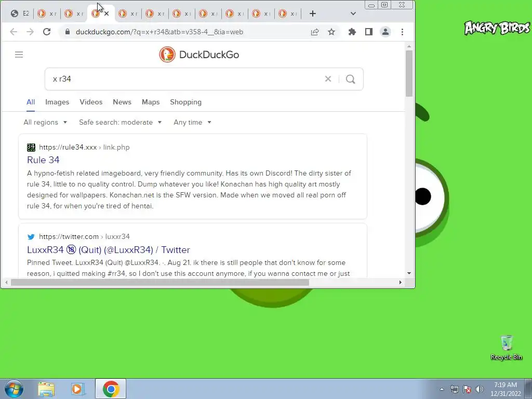Select the All results tab
The image size is (532, 399).
31,102
